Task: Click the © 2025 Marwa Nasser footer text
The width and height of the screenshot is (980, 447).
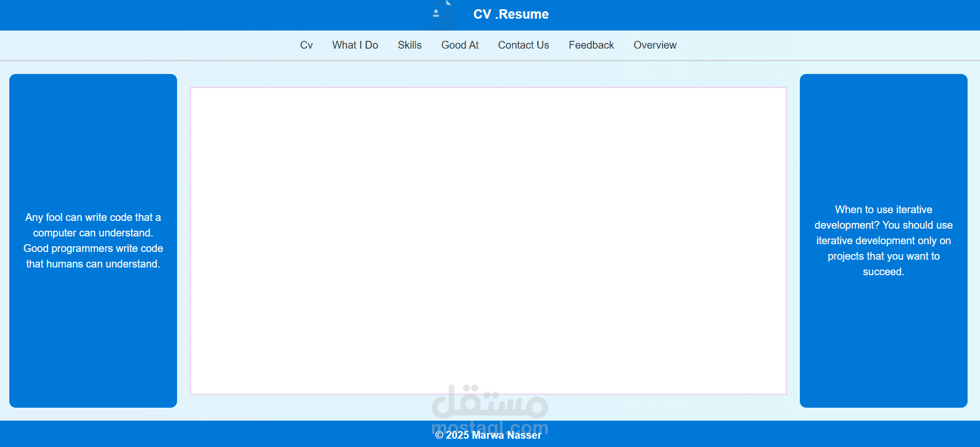Action: (488, 435)
